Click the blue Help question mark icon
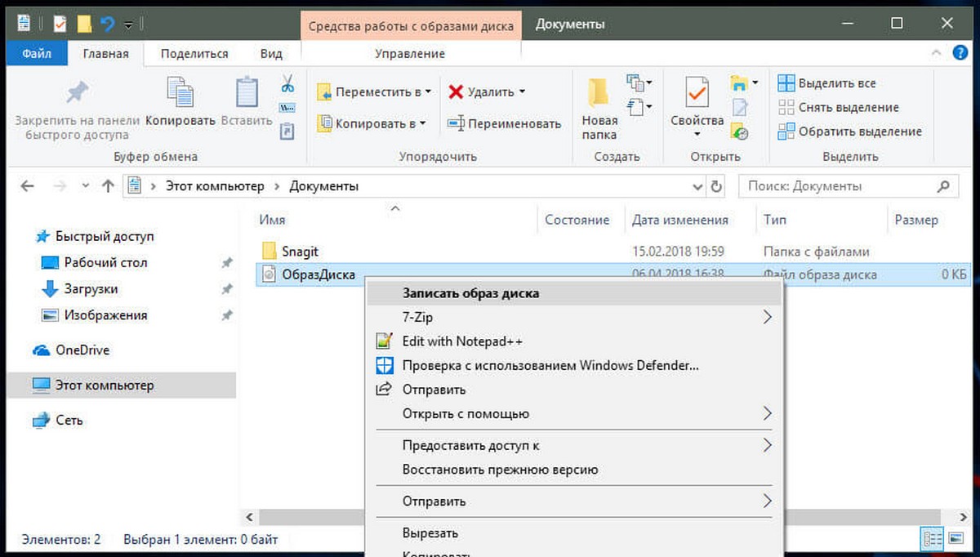 961,53
